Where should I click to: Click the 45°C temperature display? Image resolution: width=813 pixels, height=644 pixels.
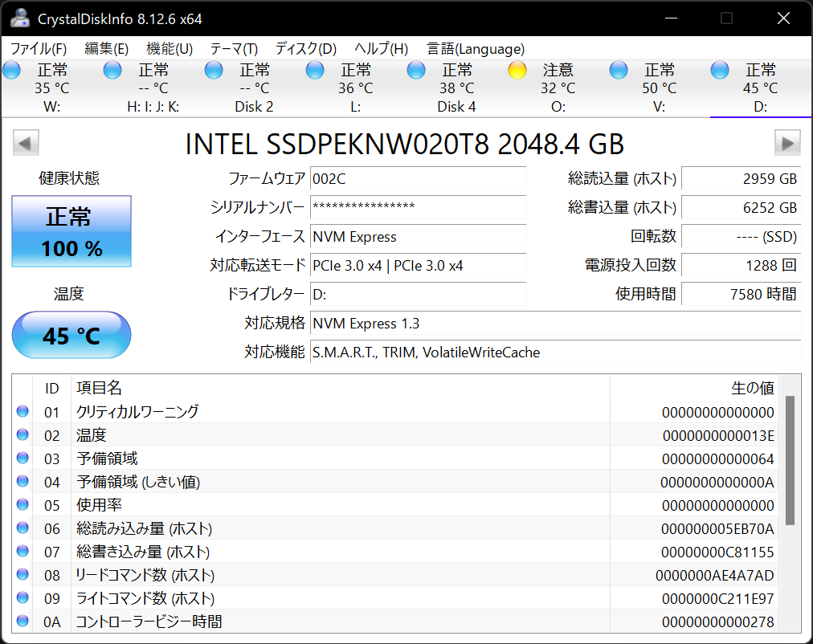[x=71, y=335]
